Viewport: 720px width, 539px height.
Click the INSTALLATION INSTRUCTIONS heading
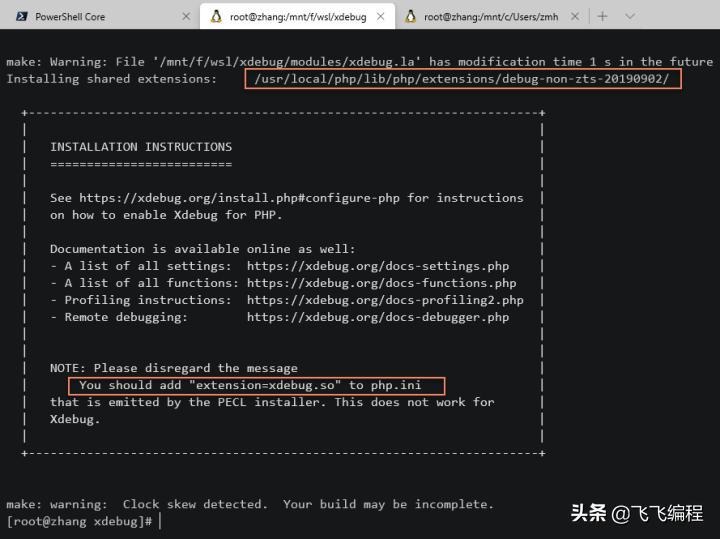click(x=141, y=147)
